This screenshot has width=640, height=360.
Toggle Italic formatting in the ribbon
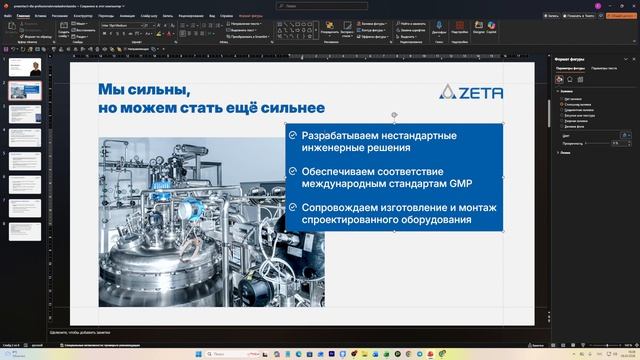pyautogui.click(x=111, y=34)
